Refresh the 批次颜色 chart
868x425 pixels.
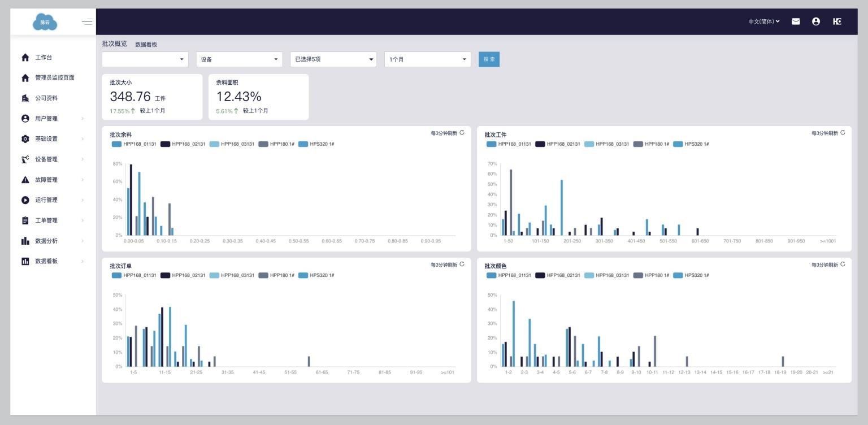click(x=843, y=264)
